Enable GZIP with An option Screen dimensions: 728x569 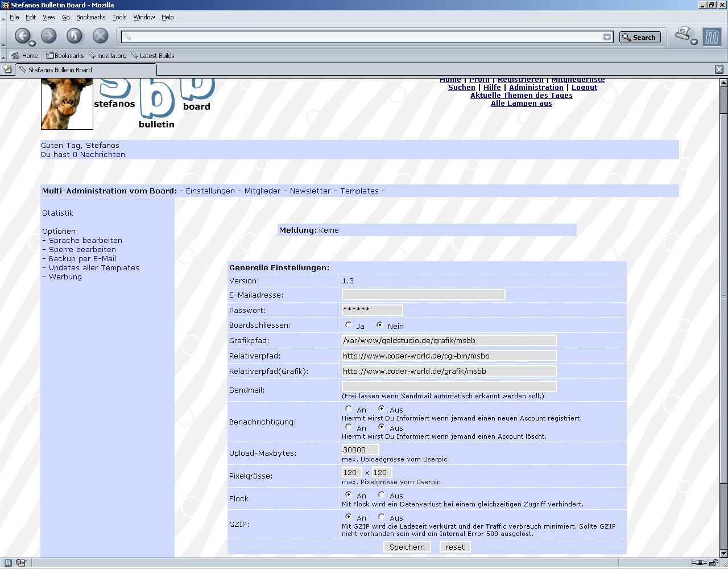pyautogui.click(x=349, y=517)
